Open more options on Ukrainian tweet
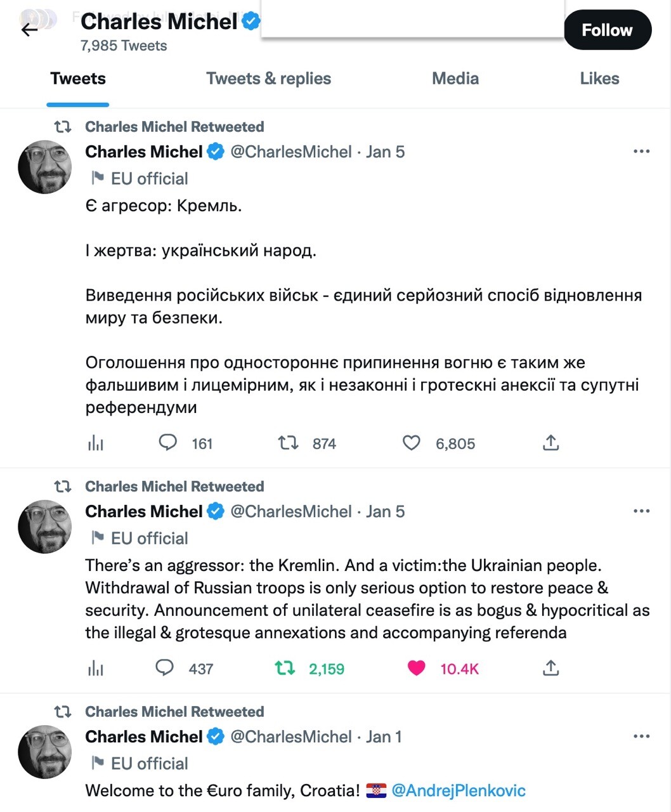This screenshot has width=671, height=812. coord(641,152)
